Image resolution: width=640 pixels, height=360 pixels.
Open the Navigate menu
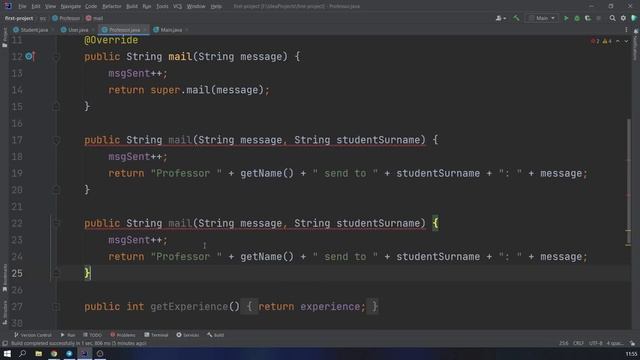point(71,6)
